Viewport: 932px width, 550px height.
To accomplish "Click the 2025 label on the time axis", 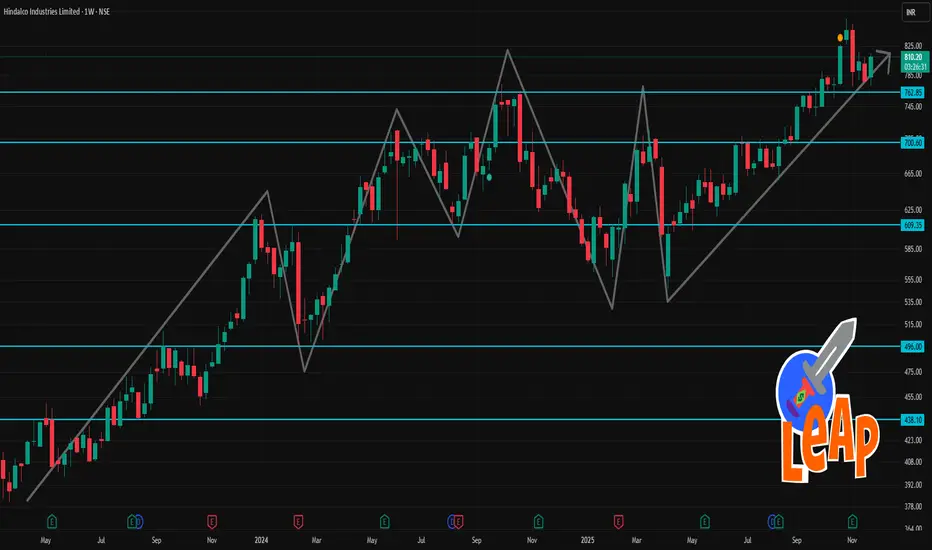I will (587, 540).
